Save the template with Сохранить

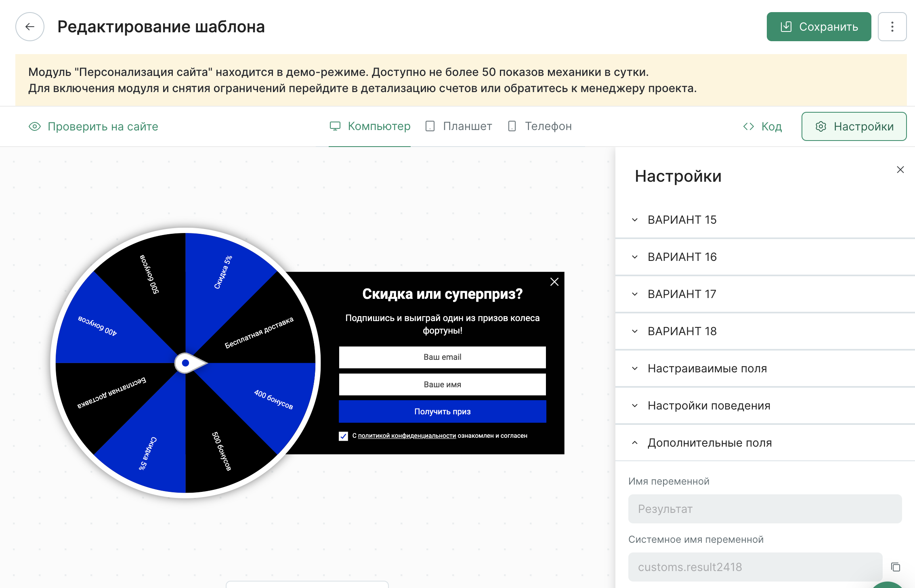(x=818, y=27)
